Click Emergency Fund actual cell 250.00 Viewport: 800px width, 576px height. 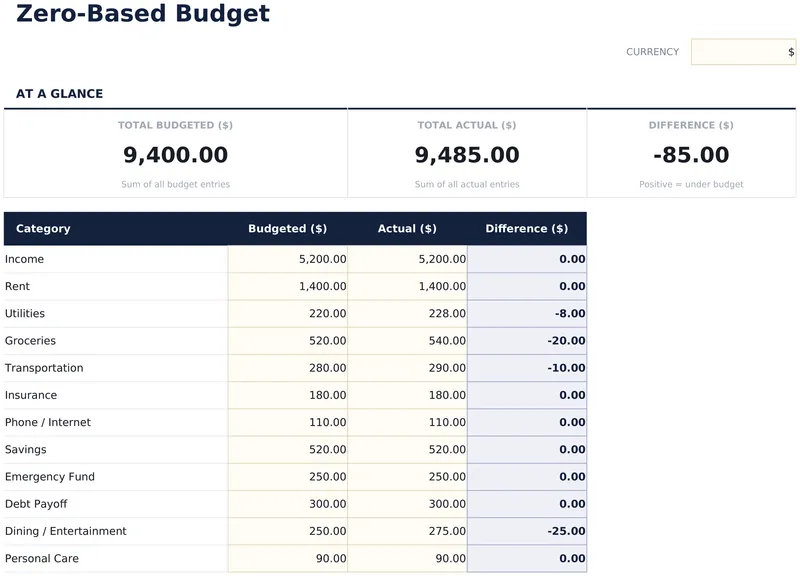407,477
